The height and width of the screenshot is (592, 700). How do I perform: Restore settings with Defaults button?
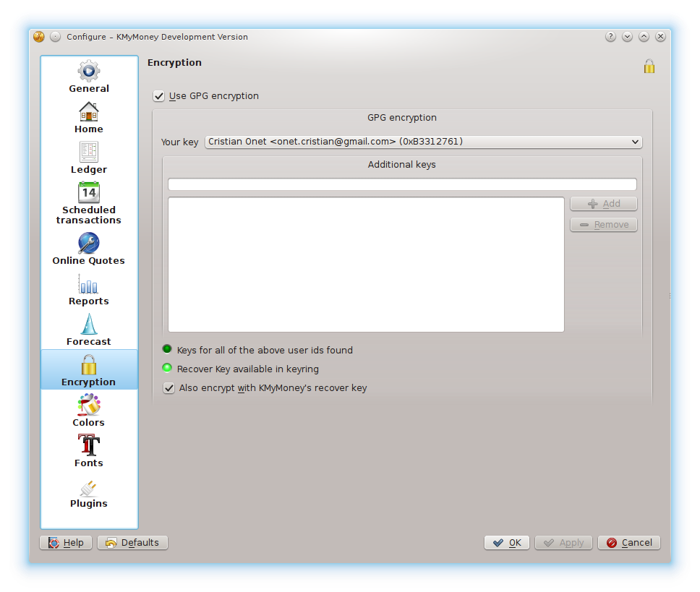click(132, 543)
